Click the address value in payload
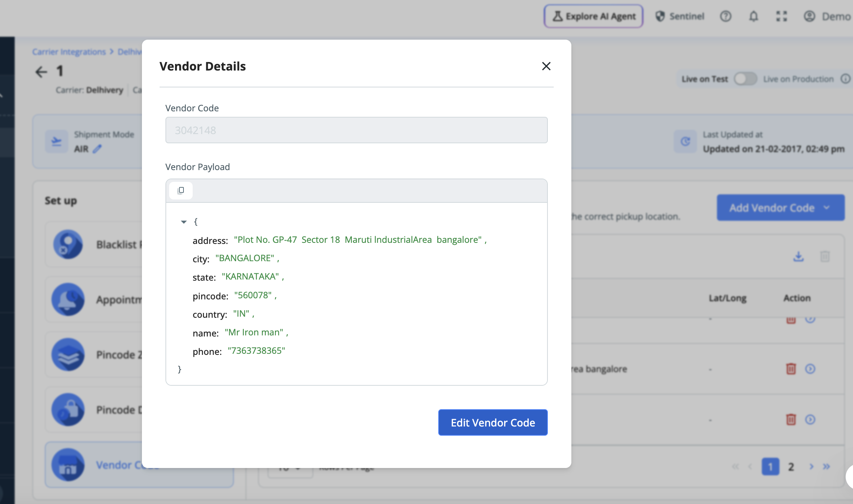Screen dimensions: 853x504 pos(358,240)
